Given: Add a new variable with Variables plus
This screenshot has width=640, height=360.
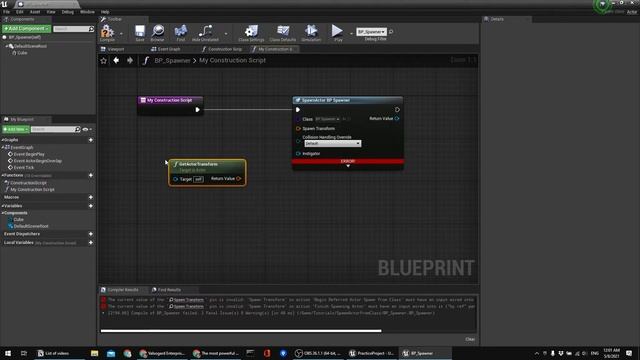Looking at the screenshot, I should tap(91, 206).
